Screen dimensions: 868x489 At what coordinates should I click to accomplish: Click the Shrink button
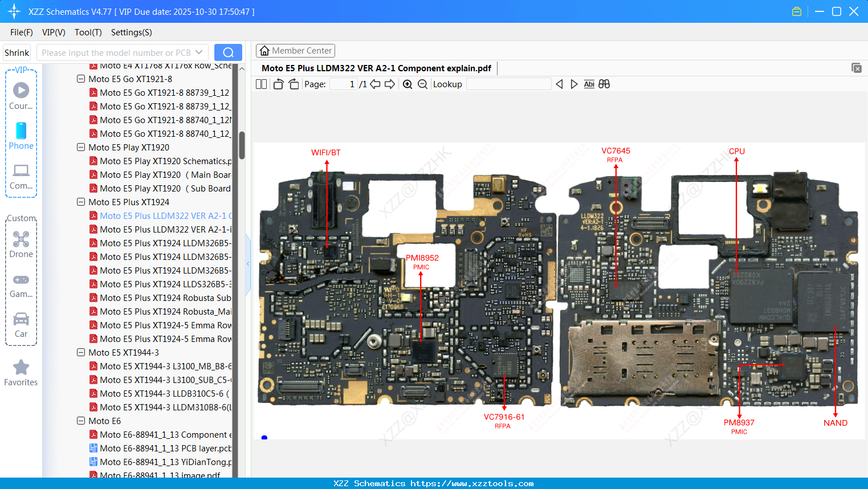(17, 52)
